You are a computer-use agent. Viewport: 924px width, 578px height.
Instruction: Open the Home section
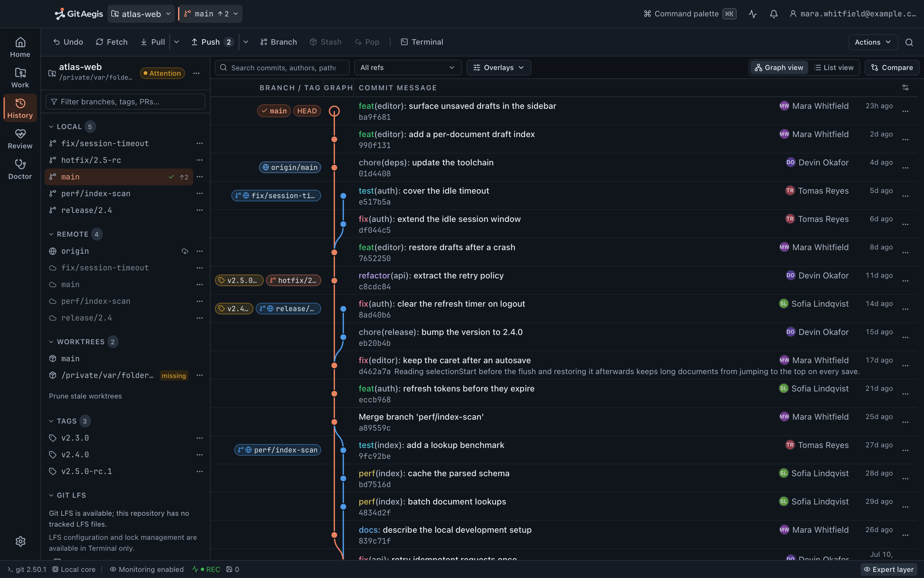tap(20, 47)
